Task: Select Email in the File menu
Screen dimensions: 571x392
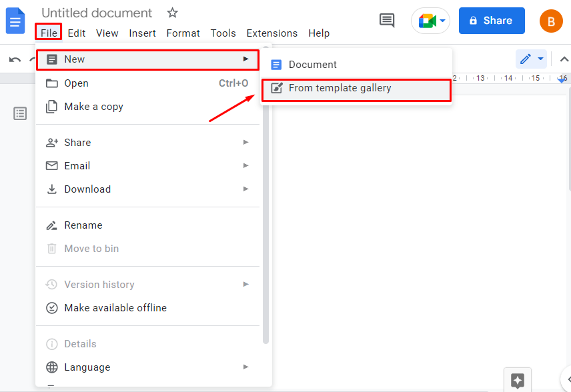Action: coord(147,165)
